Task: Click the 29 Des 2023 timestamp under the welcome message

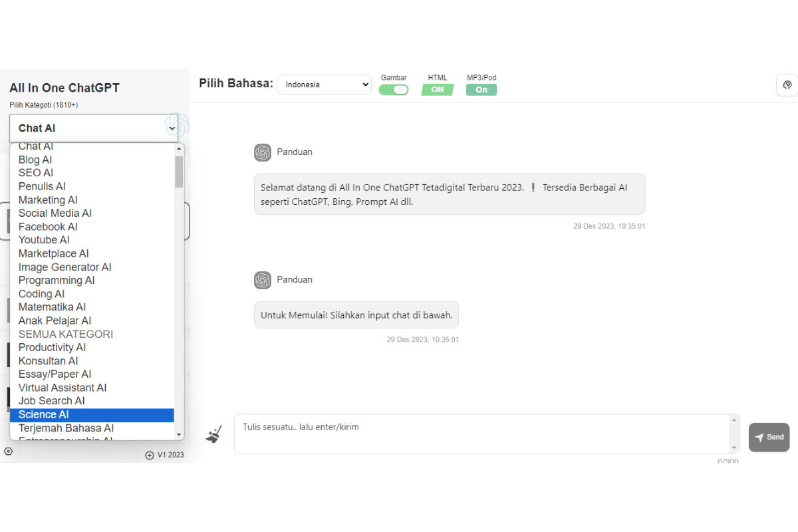Action: pos(609,226)
